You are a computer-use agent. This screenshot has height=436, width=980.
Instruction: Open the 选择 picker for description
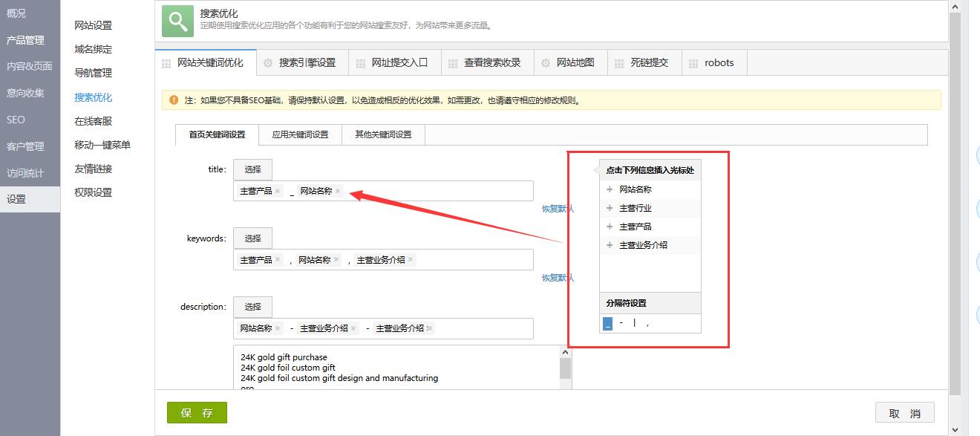coord(252,307)
